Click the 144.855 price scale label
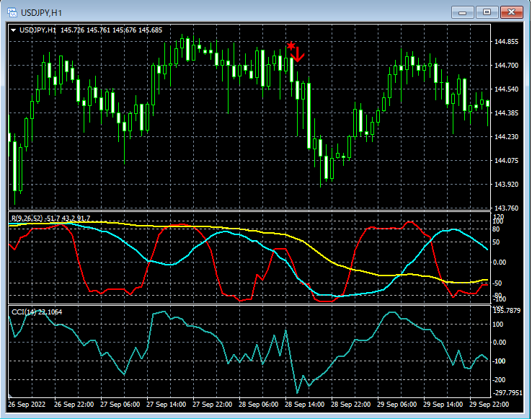The image size is (532, 419). click(x=507, y=42)
